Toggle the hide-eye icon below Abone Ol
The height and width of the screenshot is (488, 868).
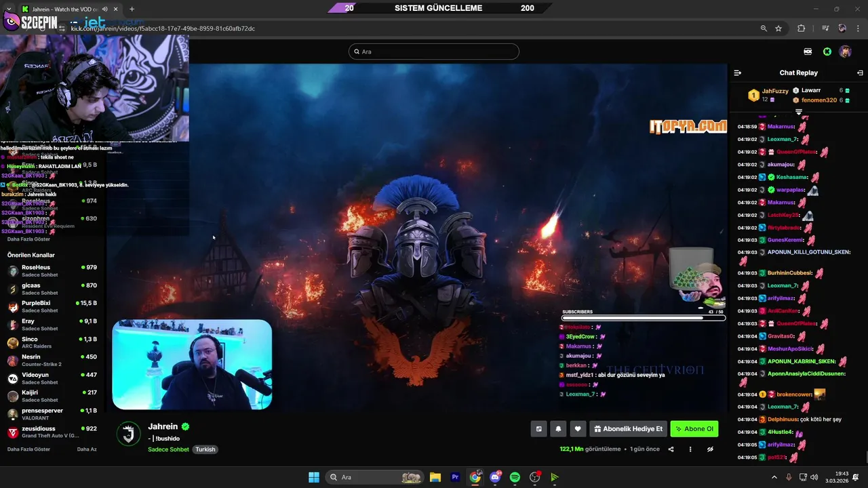pyautogui.click(x=710, y=449)
